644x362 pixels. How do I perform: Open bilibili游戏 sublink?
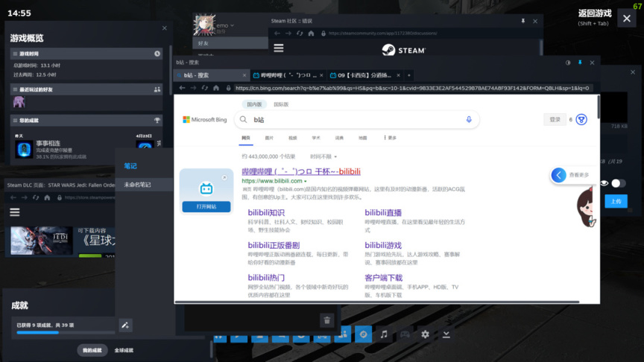(383, 245)
